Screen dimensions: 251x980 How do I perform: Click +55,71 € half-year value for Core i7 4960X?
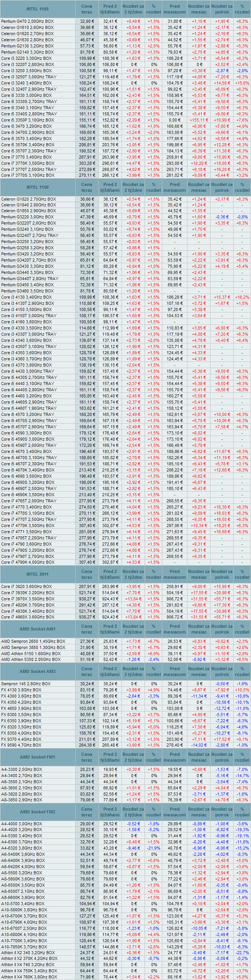(222, 617)
